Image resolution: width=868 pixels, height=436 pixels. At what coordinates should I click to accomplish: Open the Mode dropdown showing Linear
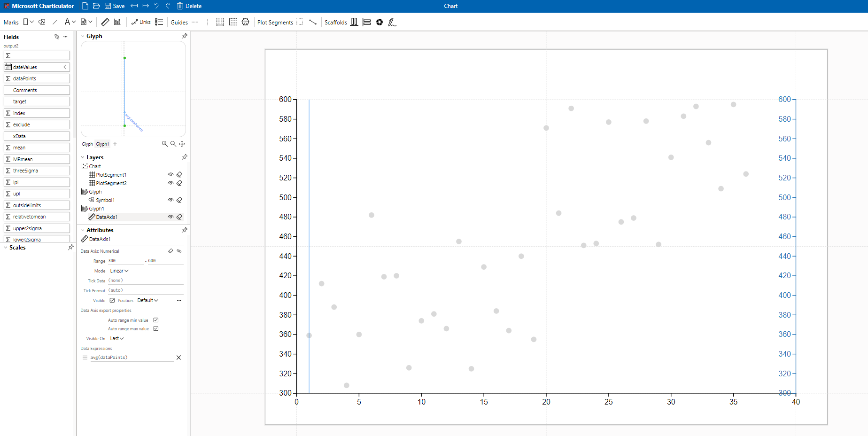click(x=119, y=271)
